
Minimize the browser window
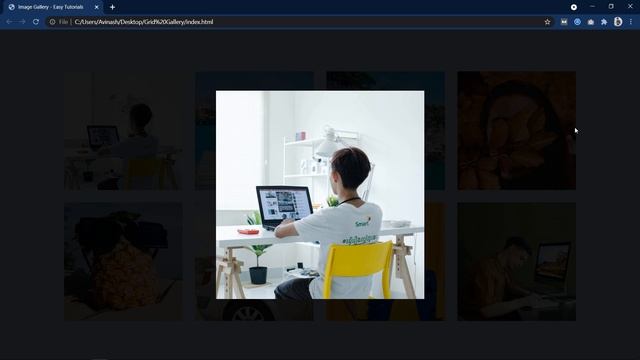tap(592, 7)
